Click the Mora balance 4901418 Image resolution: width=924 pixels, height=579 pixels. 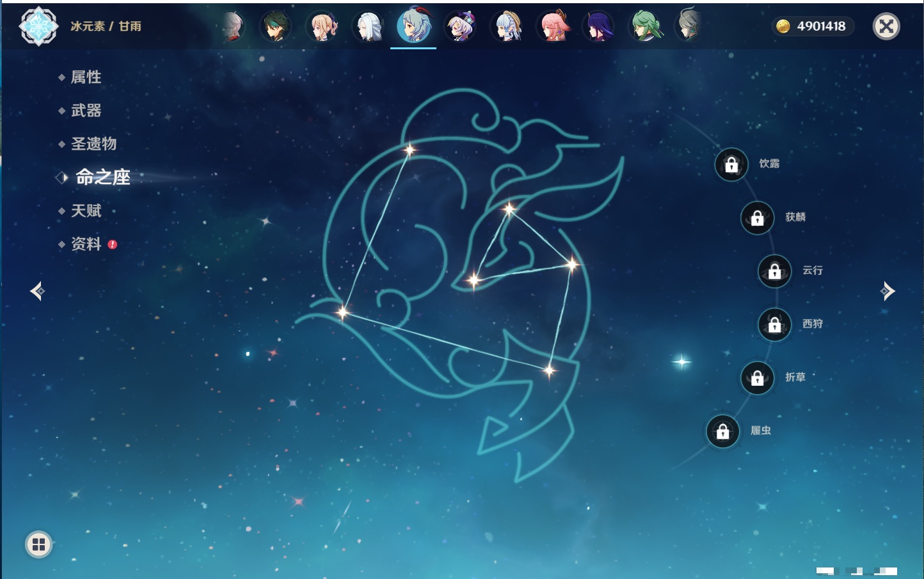[821, 26]
